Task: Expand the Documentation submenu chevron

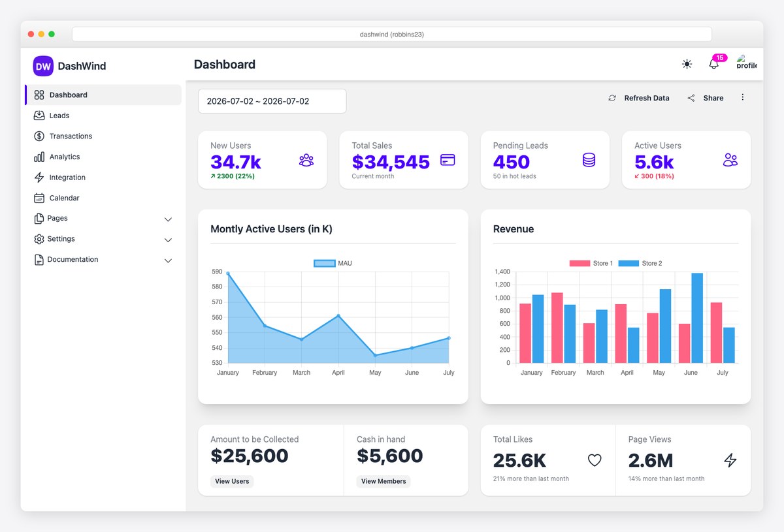Action: coord(168,260)
